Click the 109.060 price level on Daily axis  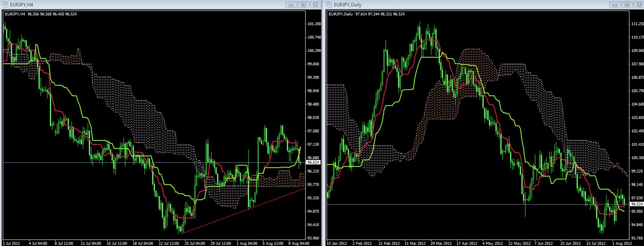click(638, 51)
